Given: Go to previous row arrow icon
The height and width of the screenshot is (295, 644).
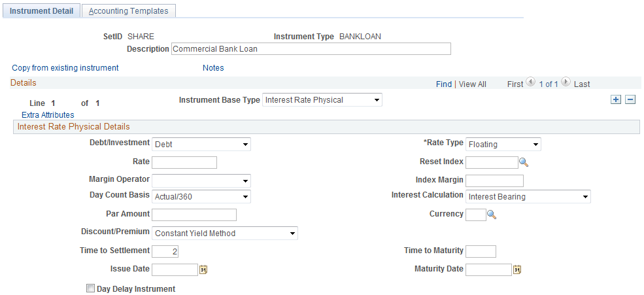Looking at the screenshot, I should click(530, 83).
